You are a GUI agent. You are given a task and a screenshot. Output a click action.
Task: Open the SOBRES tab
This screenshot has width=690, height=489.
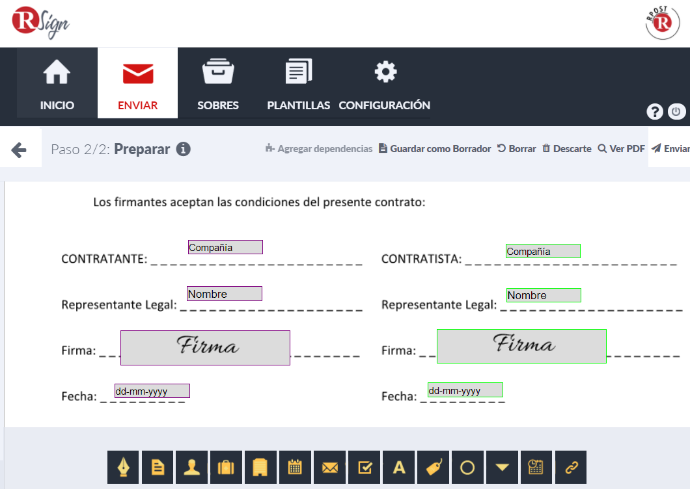tap(217, 83)
